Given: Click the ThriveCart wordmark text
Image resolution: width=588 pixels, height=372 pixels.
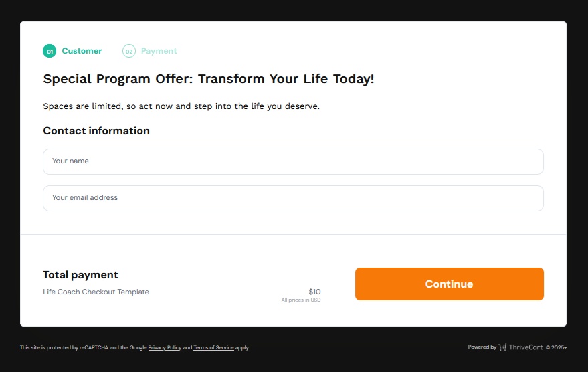Looking at the screenshot, I should click(526, 347).
